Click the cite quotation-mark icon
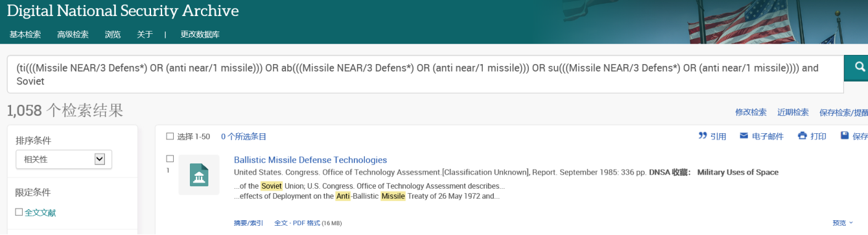Screen dimensions: 868x235 (702, 136)
